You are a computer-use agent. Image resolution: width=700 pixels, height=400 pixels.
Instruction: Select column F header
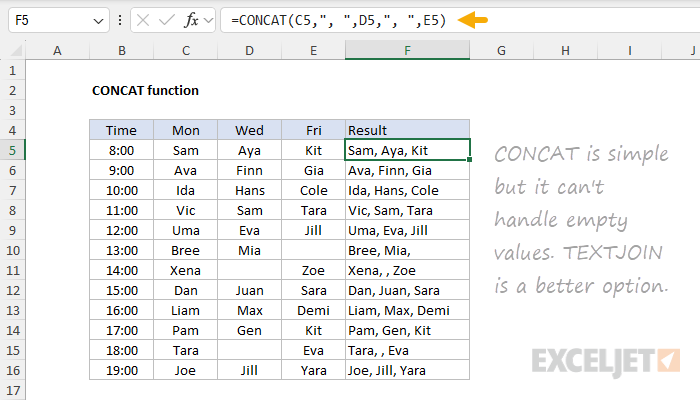(407, 50)
